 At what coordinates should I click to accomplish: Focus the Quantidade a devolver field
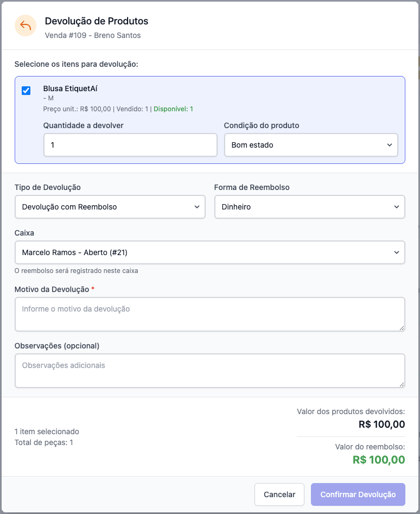[130, 145]
